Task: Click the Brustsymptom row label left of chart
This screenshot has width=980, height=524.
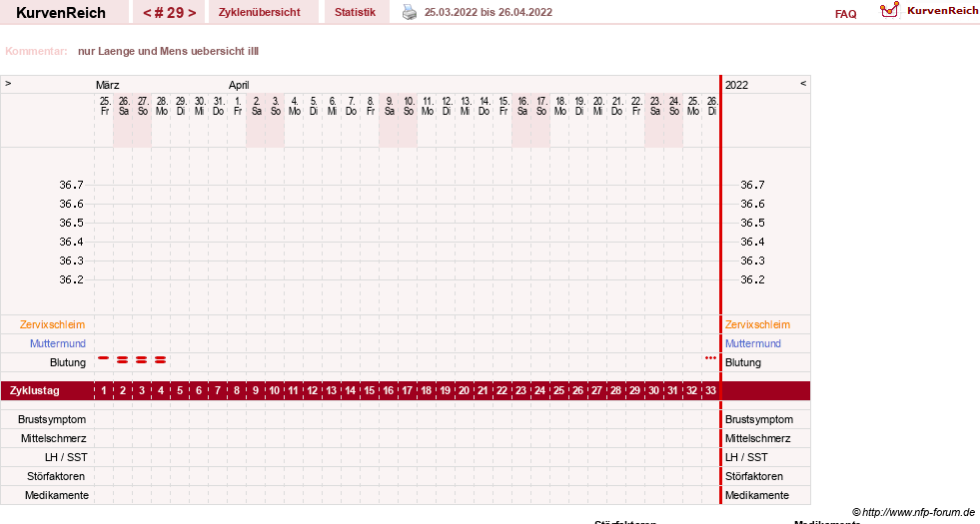Action: tap(52, 420)
